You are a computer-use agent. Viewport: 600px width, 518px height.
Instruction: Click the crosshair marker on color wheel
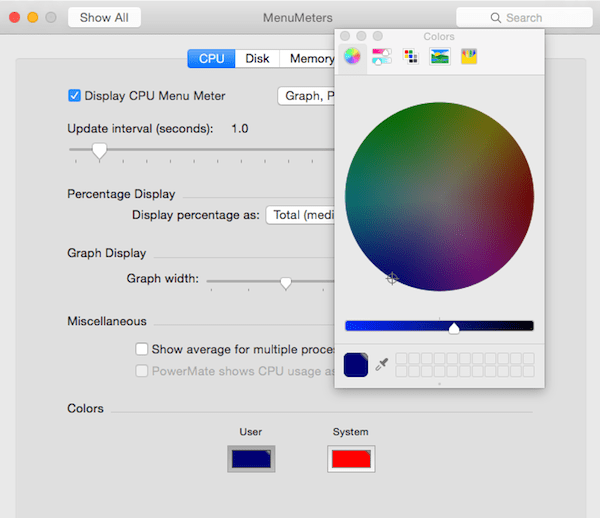[x=392, y=279]
